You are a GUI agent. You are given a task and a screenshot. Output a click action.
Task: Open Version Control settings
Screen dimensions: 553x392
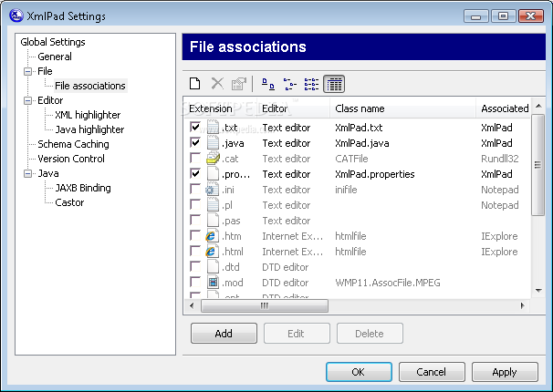pyautogui.click(x=71, y=159)
